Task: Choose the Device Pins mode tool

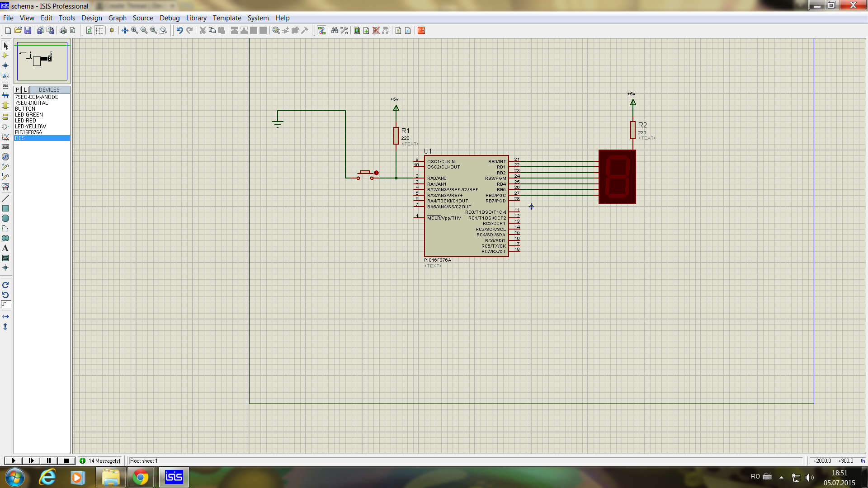Action: click(5, 127)
